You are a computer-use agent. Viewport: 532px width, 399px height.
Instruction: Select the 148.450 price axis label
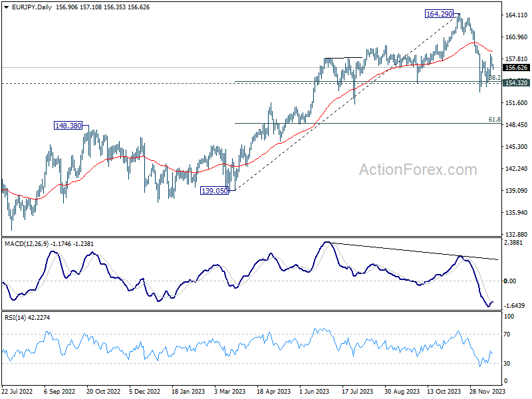coord(517,125)
